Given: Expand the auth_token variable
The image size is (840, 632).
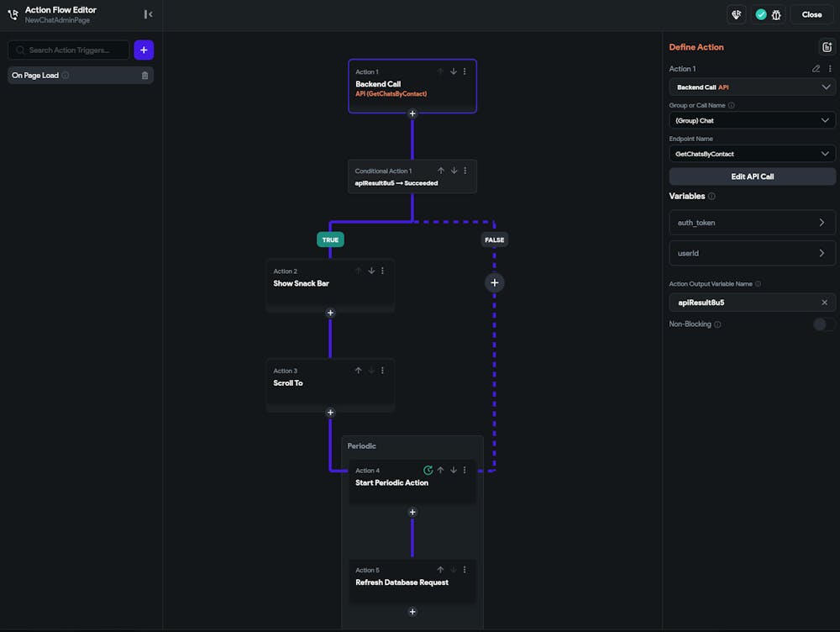Looking at the screenshot, I should tap(752, 223).
